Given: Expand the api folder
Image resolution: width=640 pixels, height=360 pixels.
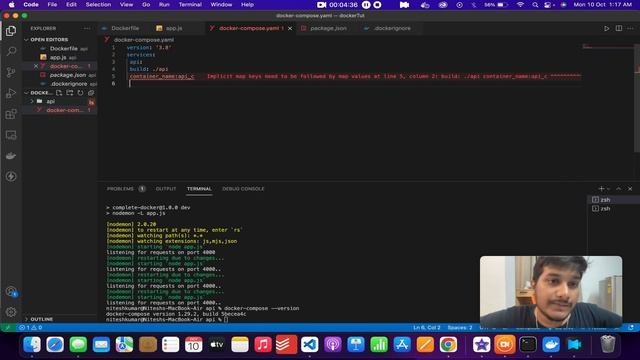Looking at the screenshot, I should point(51,101).
